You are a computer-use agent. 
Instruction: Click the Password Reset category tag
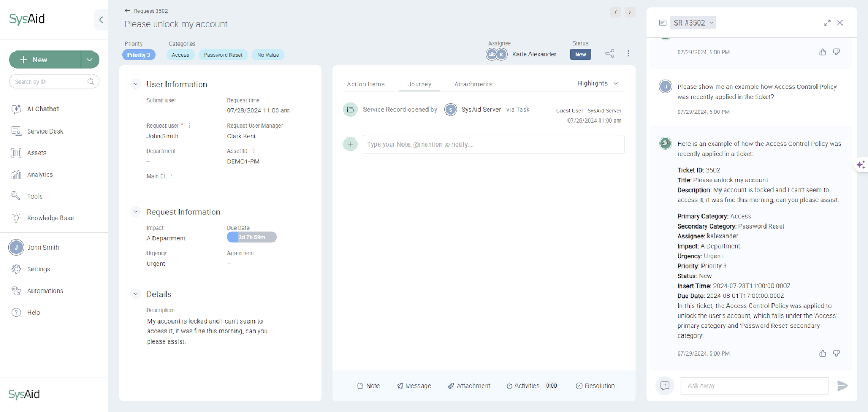[223, 55]
